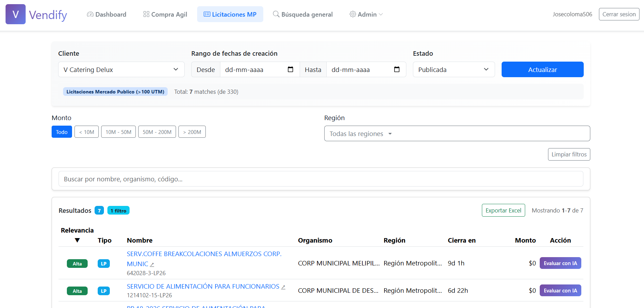Expand the Admin menu
The image size is (644, 308).
(366, 14)
